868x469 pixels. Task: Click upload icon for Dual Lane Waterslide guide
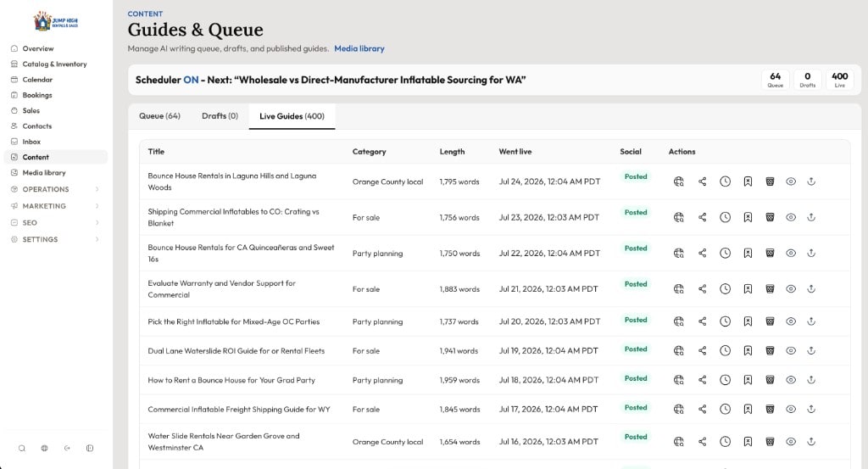811,350
